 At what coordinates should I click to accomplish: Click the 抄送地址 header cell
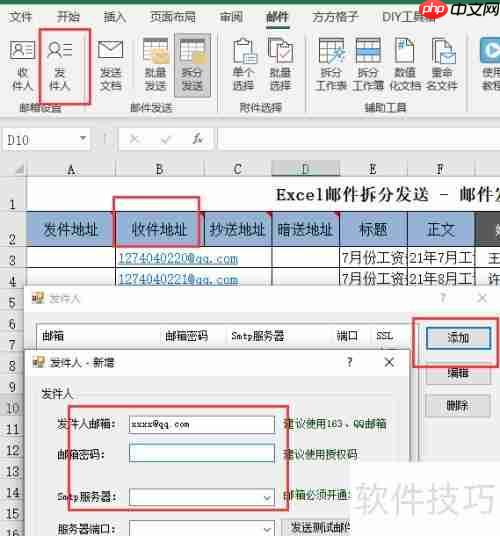click(238, 229)
